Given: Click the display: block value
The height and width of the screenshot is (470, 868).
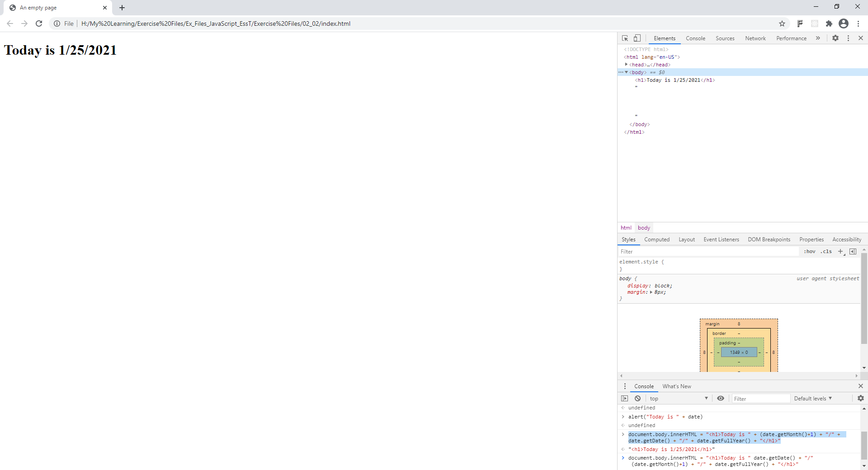Looking at the screenshot, I should pos(663,286).
